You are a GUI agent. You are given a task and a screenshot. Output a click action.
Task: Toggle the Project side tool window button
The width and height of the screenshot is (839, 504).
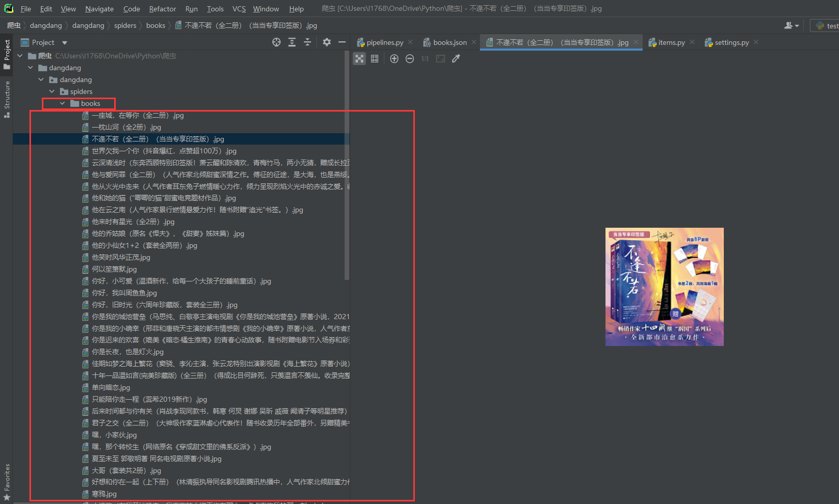pos(7,54)
